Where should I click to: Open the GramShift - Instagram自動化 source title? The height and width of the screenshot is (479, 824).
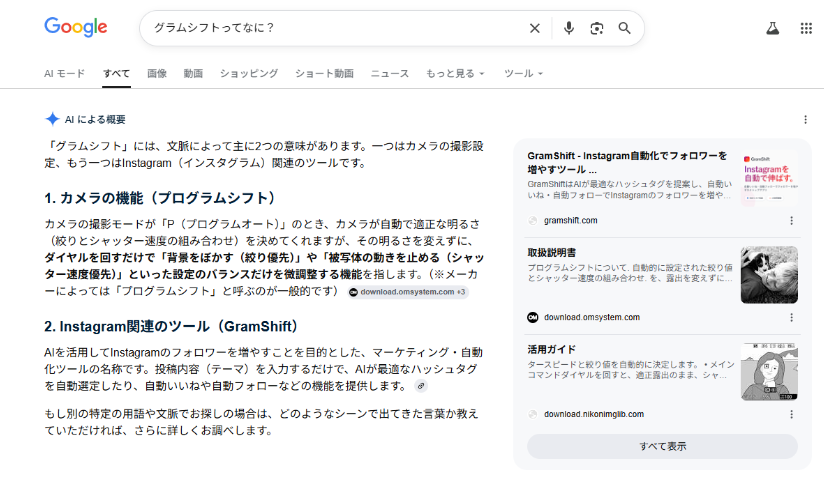pos(627,162)
